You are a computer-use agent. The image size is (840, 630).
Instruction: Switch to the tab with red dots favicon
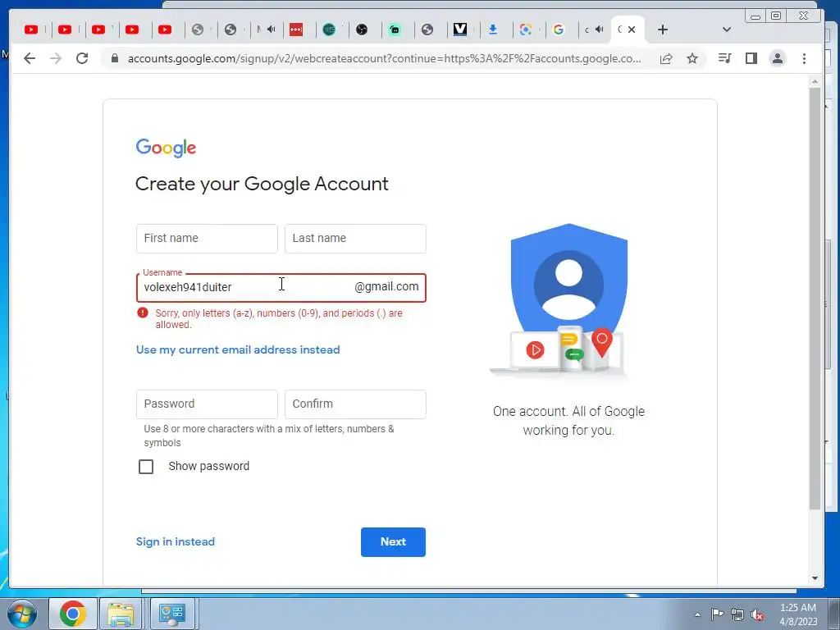point(296,30)
